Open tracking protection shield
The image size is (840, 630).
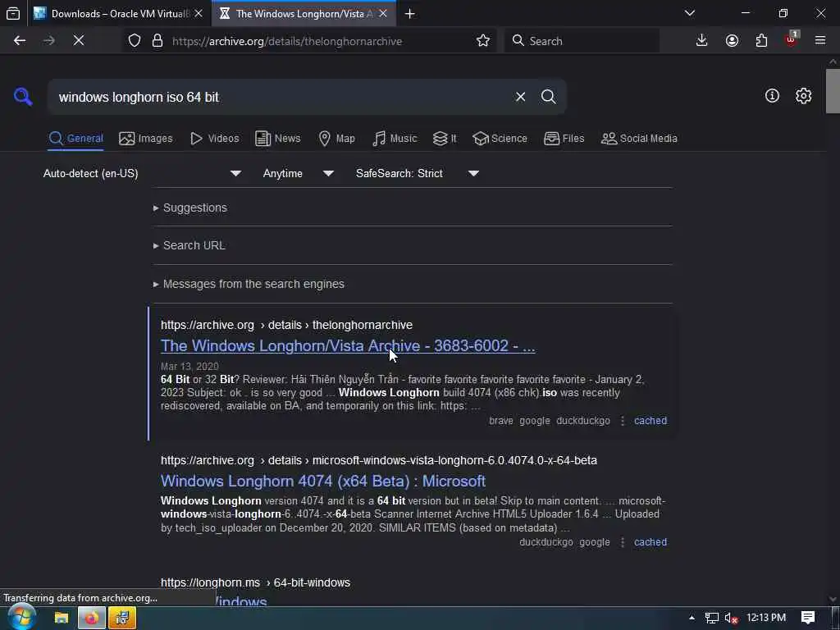pyautogui.click(x=135, y=41)
